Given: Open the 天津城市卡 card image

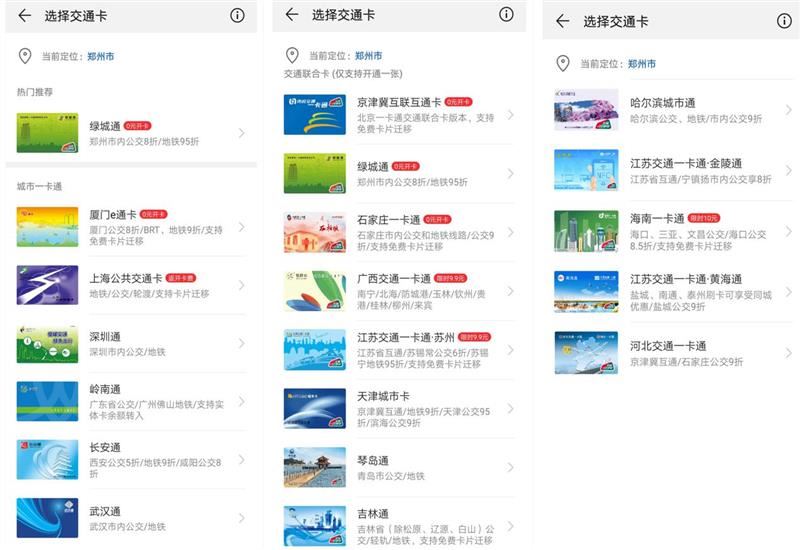Looking at the screenshot, I should pos(315,409).
